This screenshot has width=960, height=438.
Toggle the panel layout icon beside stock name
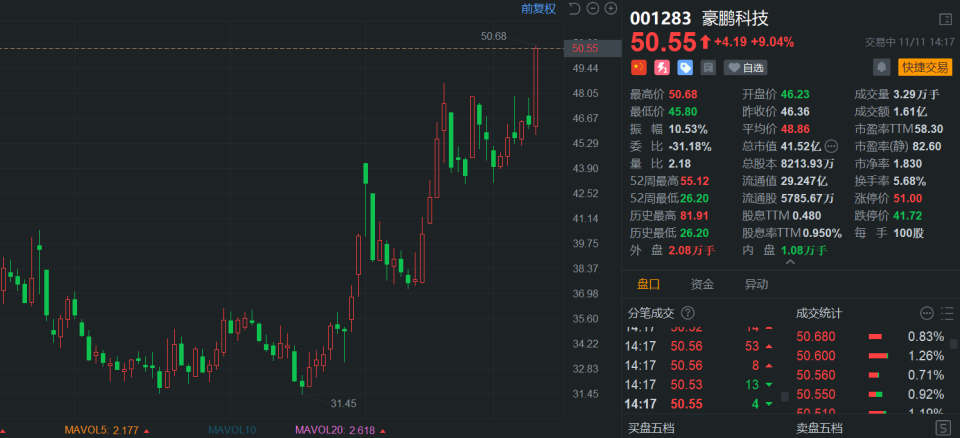click(945, 20)
